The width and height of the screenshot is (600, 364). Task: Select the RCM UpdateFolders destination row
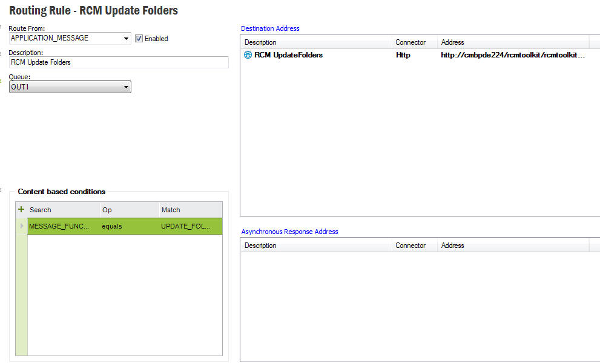pyautogui.click(x=288, y=55)
